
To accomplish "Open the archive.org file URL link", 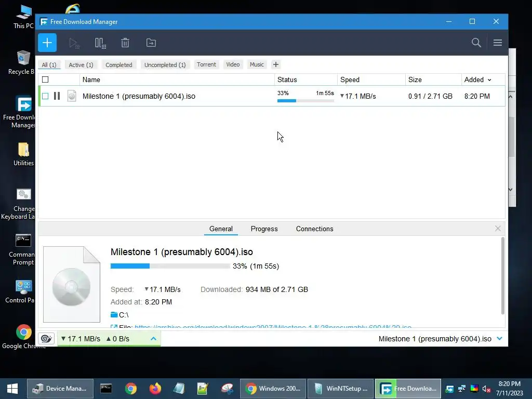I will (x=273, y=327).
